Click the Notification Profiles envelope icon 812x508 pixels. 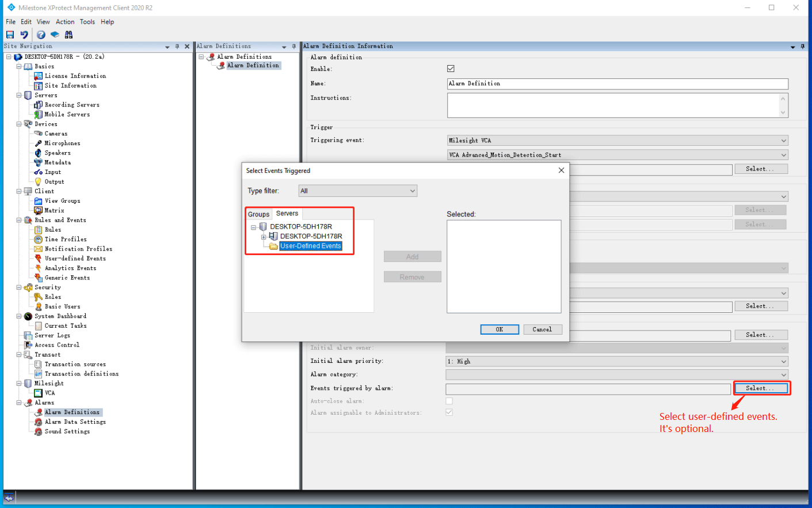pyautogui.click(x=39, y=249)
